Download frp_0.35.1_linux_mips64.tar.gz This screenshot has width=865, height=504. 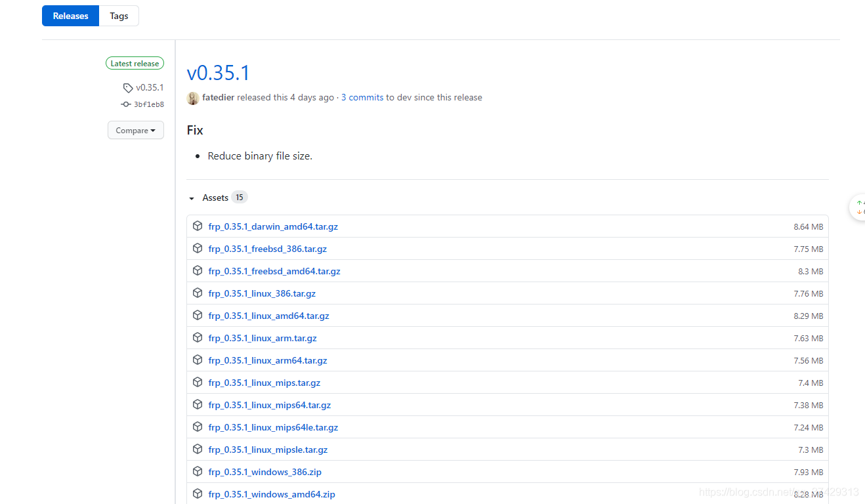click(270, 405)
